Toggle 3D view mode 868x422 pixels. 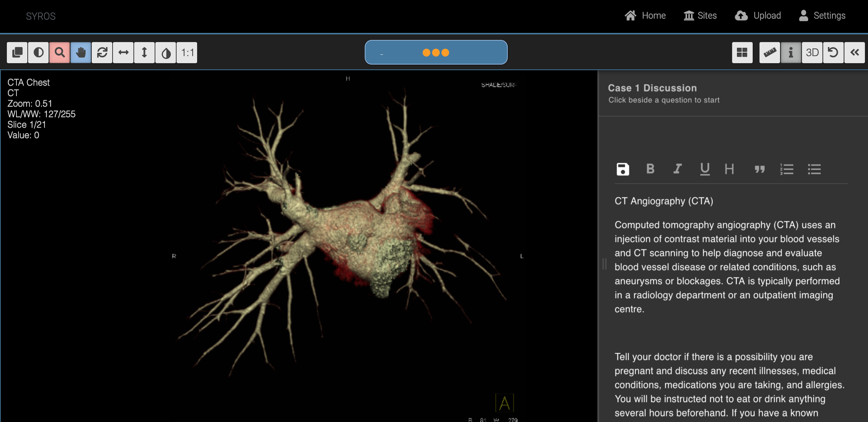(x=812, y=53)
